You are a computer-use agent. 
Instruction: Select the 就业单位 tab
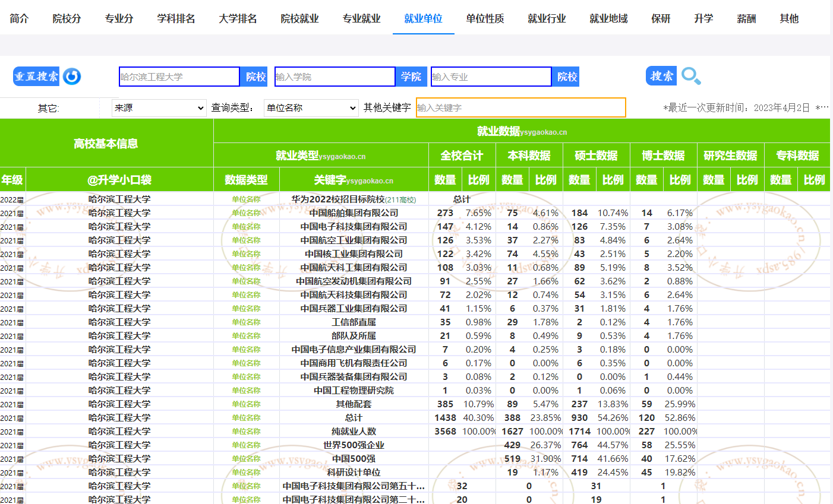[423, 18]
